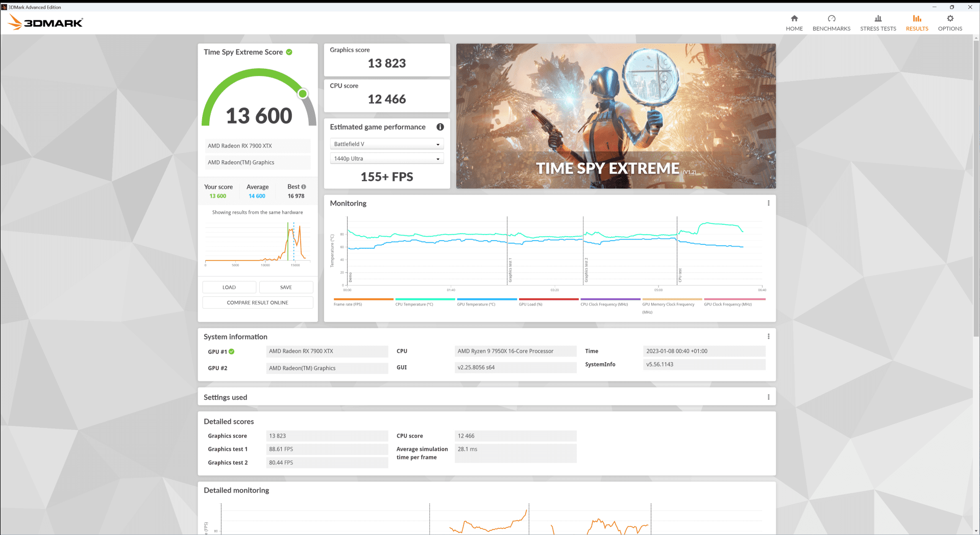Click Detailed monitoring section heading
Viewport: 980px width, 535px height.
(x=236, y=490)
